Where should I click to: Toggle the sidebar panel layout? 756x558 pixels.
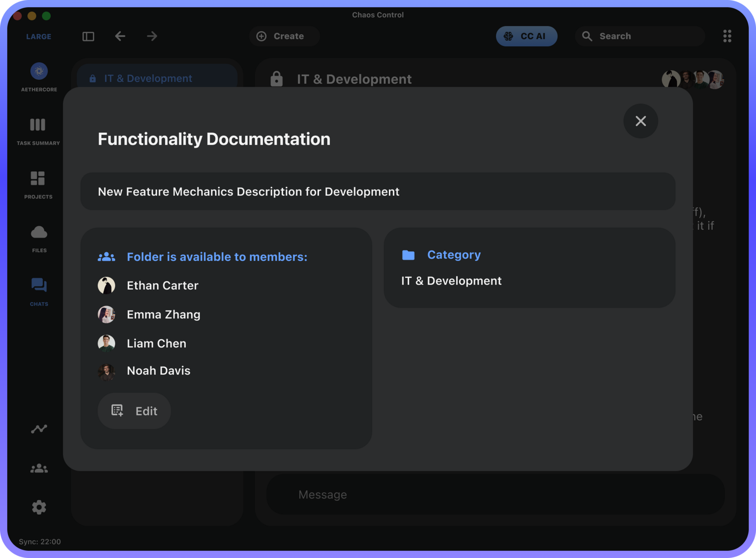pos(88,36)
